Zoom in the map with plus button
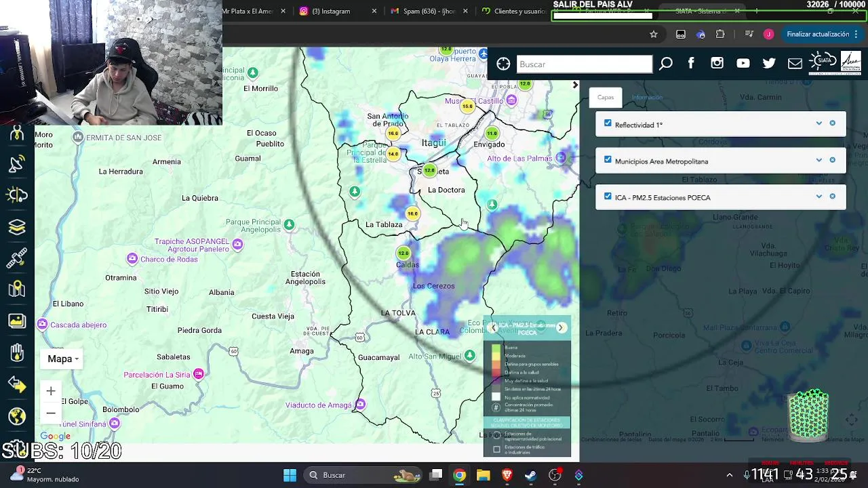Viewport: 868px width, 488px height. [51, 391]
